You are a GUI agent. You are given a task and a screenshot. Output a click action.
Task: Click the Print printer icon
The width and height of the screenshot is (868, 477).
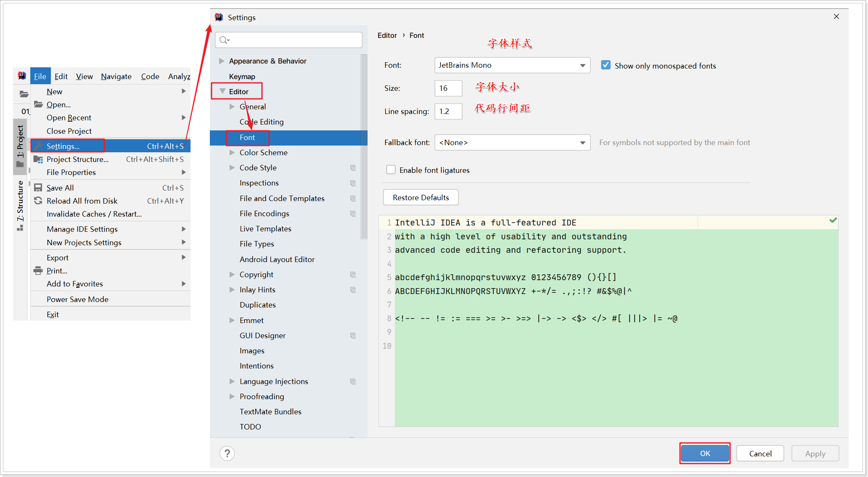tap(38, 270)
